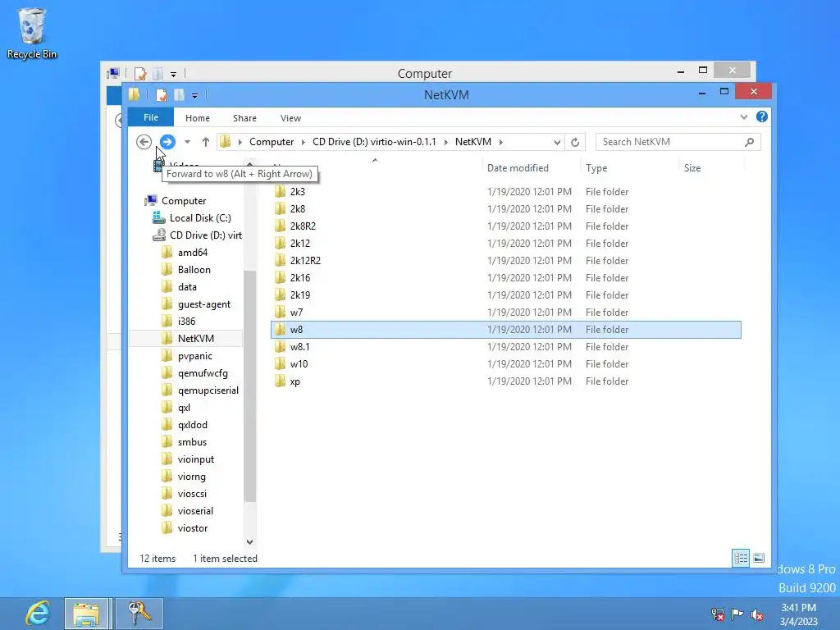Image resolution: width=840 pixels, height=630 pixels.
Task: Select the xp folder
Action: [505, 381]
